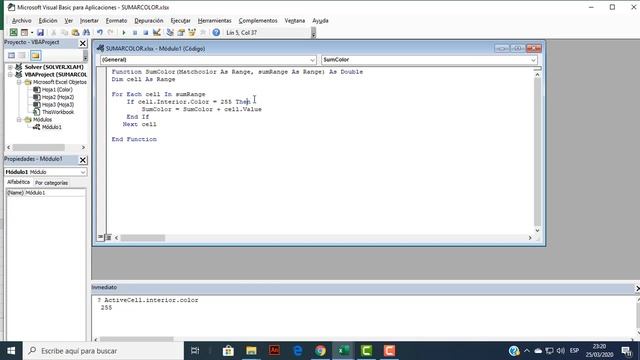Screen dimensions: 640x360
Task: Close the Propiedades - Módulo1 panel
Action: coord(82,160)
